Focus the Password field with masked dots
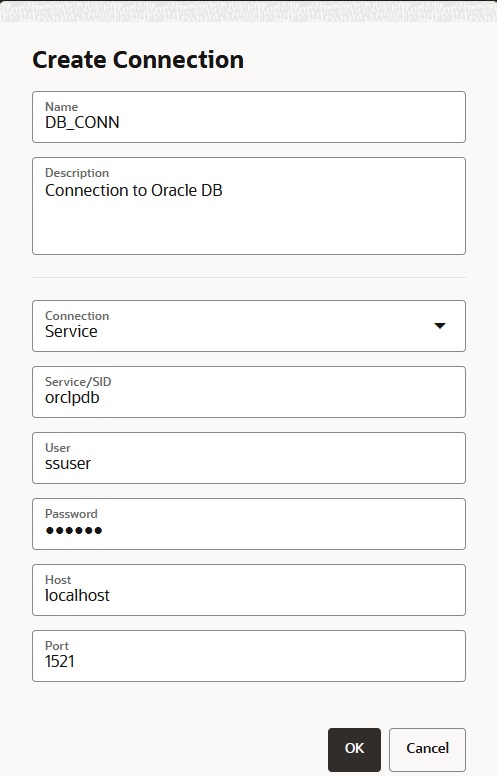This screenshot has width=497, height=776. click(x=248, y=524)
